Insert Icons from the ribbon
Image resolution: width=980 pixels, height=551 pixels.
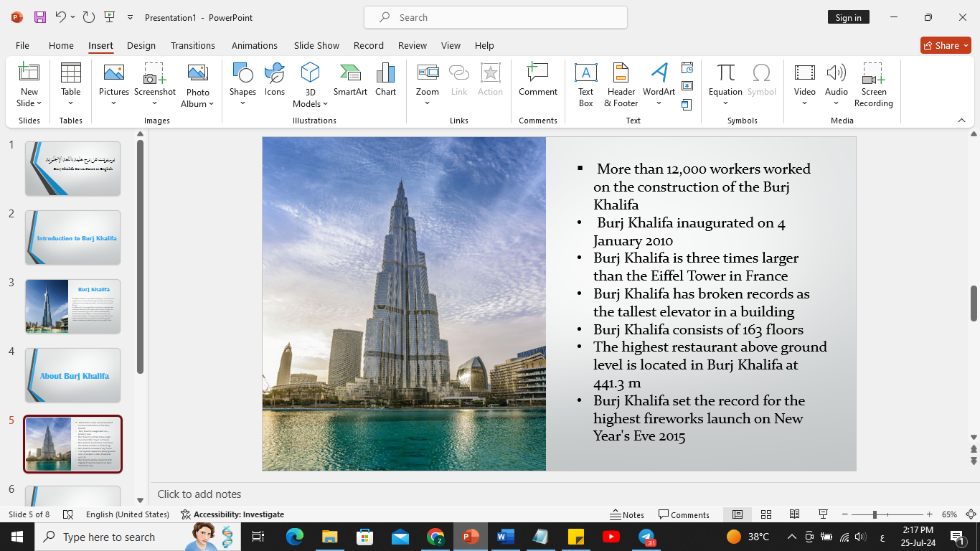tap(275, 80)
